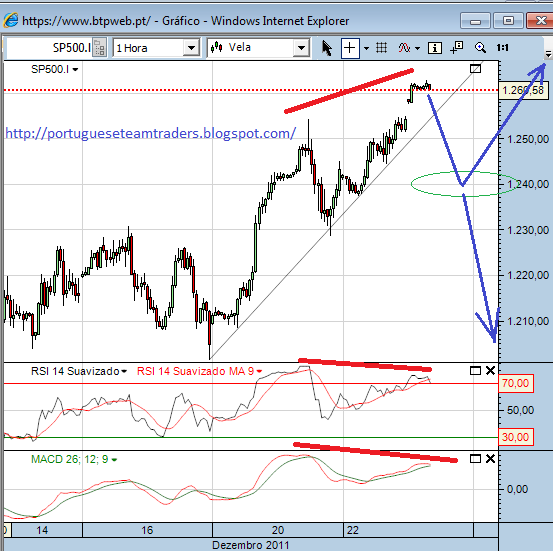Image resolution: width=553 pixels, height=551 pixels.
Task: Expand RSI 14 Suavizado MA 9 menu
Action: click(x=259, y=371)
